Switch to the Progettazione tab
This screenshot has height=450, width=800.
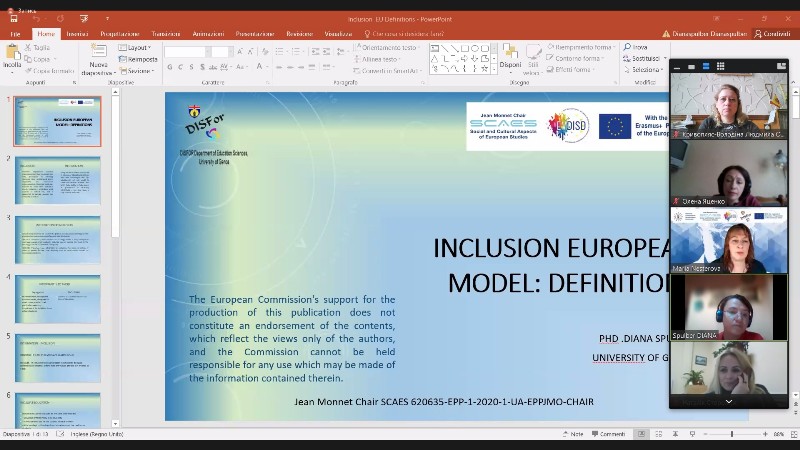click(x=120, y=34)
